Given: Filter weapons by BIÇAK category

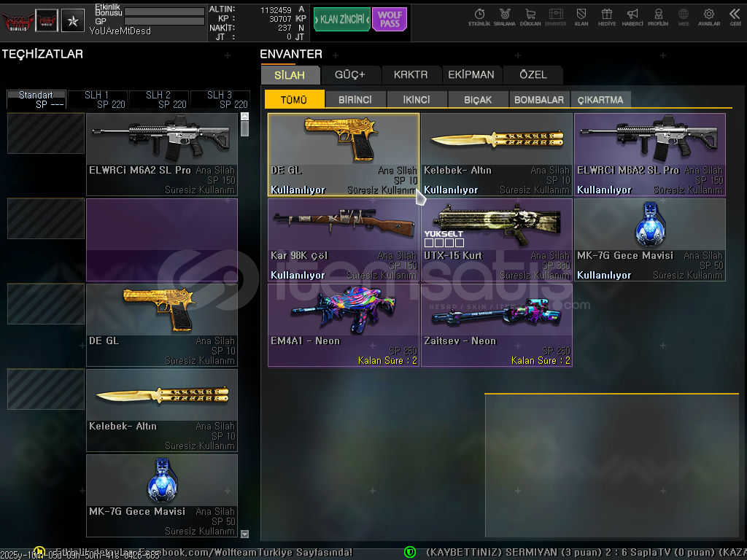Looking at the screenshot, I should [478, 100].
